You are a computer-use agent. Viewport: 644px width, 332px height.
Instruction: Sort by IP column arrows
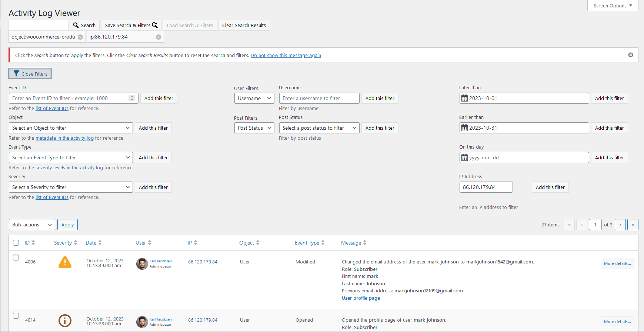point(196,243)
